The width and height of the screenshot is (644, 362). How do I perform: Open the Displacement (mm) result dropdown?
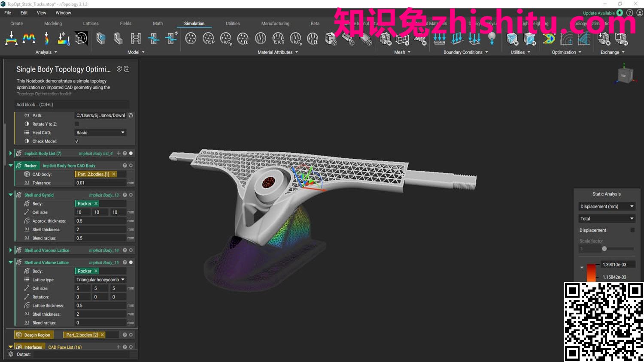coord(606,206)
